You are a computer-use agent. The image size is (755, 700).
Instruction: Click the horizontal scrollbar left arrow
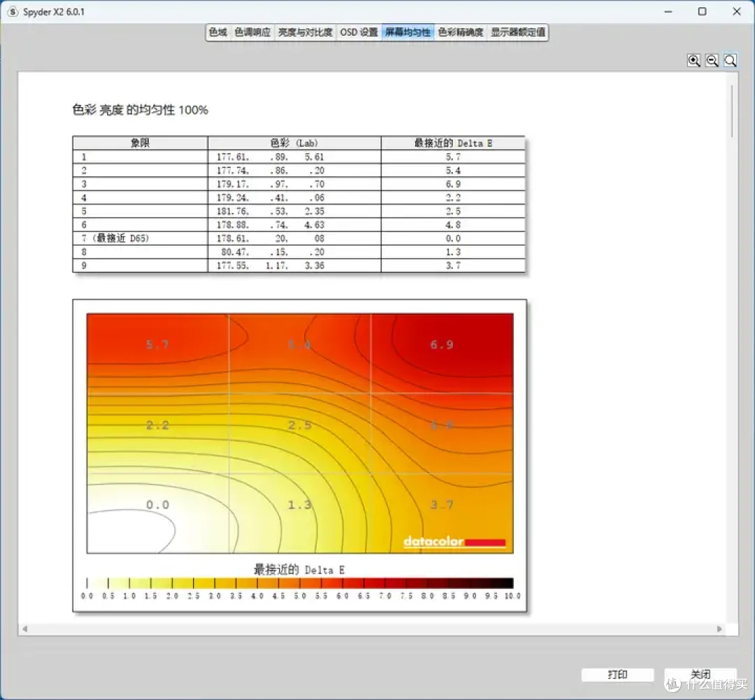25,629
